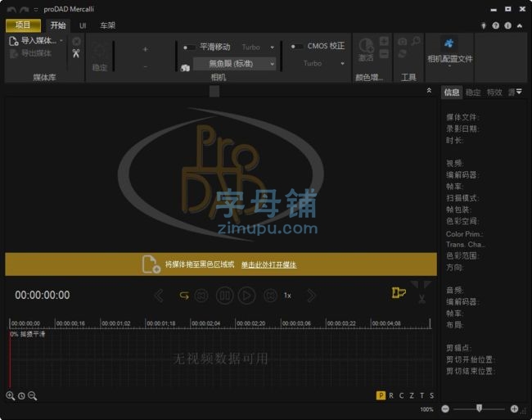Click the snapshot camera icon in 工具
This screenshot has height=420, width=532.
point(403,42)
